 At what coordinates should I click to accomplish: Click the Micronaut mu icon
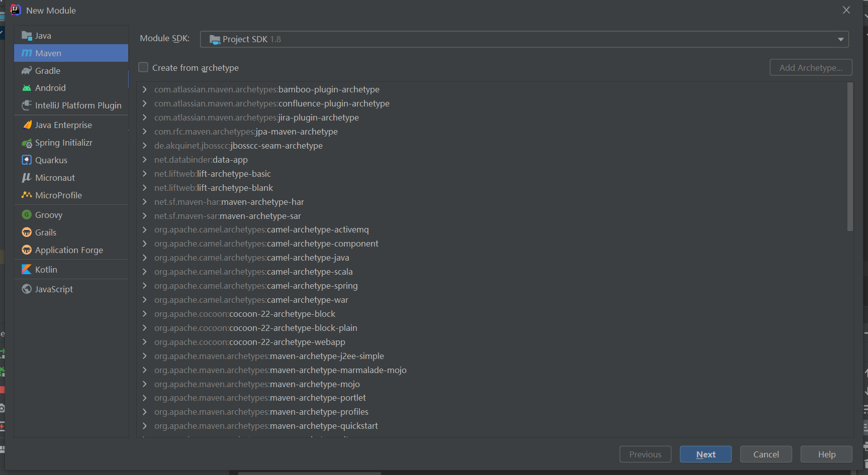coord(27,178)
